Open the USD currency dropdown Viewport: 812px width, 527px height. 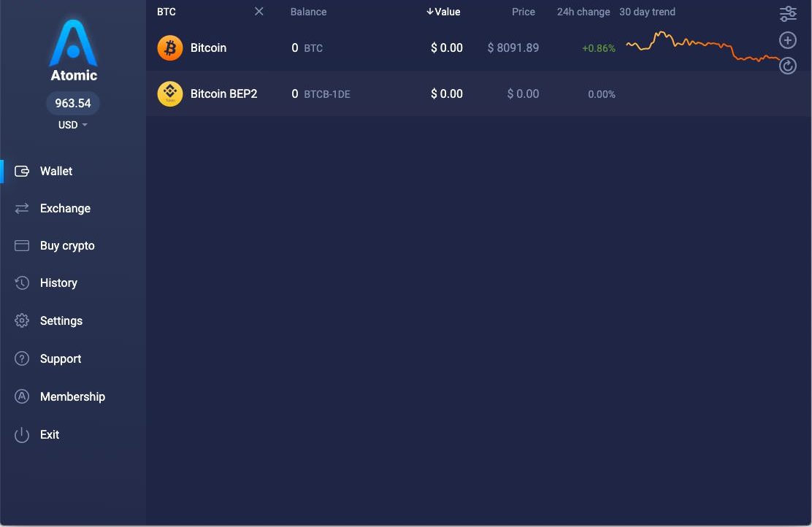(x=72, y=125)
